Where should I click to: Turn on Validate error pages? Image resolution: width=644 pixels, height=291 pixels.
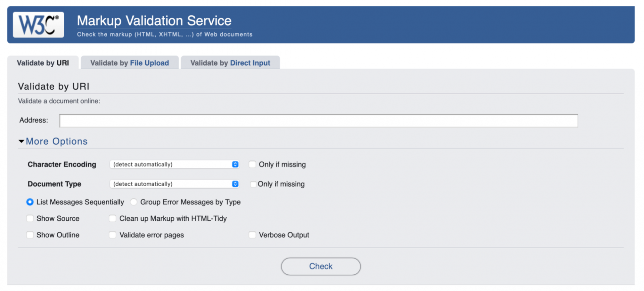tap(113, 235)
